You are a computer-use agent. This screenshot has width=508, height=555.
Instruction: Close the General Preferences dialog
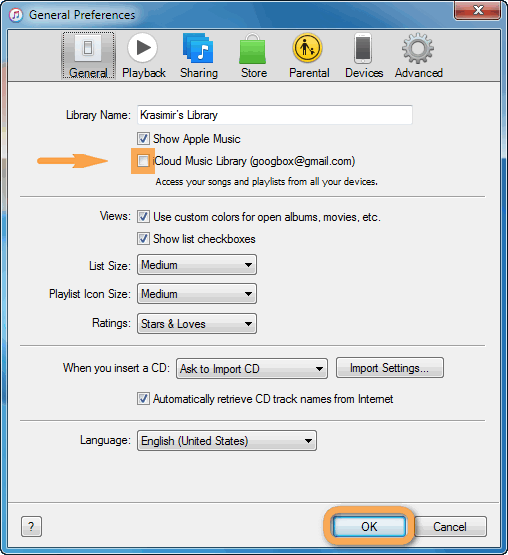coord(478,10)
